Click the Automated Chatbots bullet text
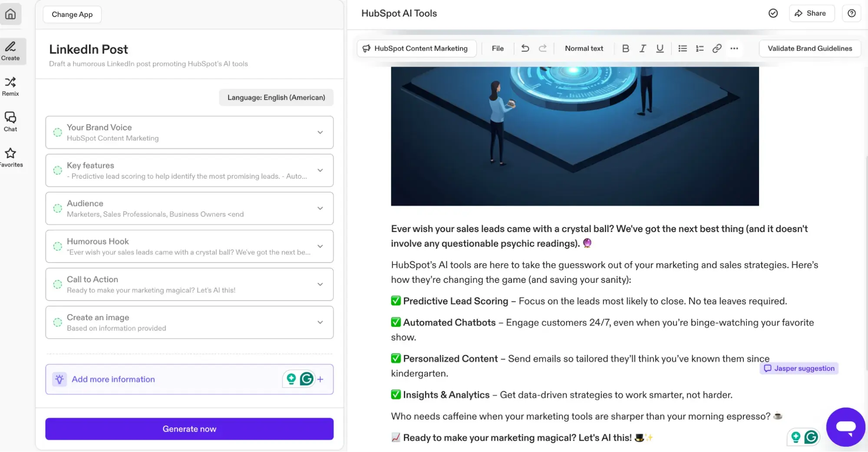 click(602, 330)
